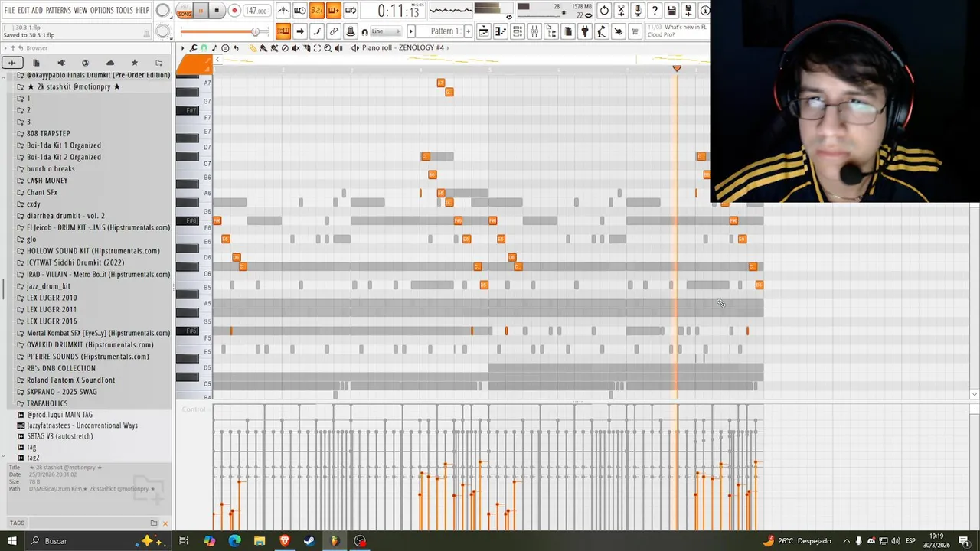Select the SBTAG V3 (autostretch) sample
This screenshot has width=980, height=551.
60,436
